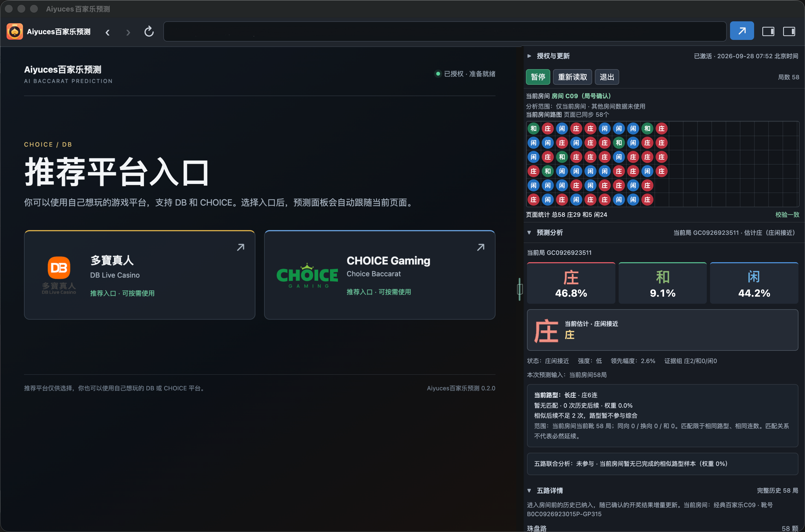
Task: Toggle the first sidebar layout icon
Action: (768, 31)
